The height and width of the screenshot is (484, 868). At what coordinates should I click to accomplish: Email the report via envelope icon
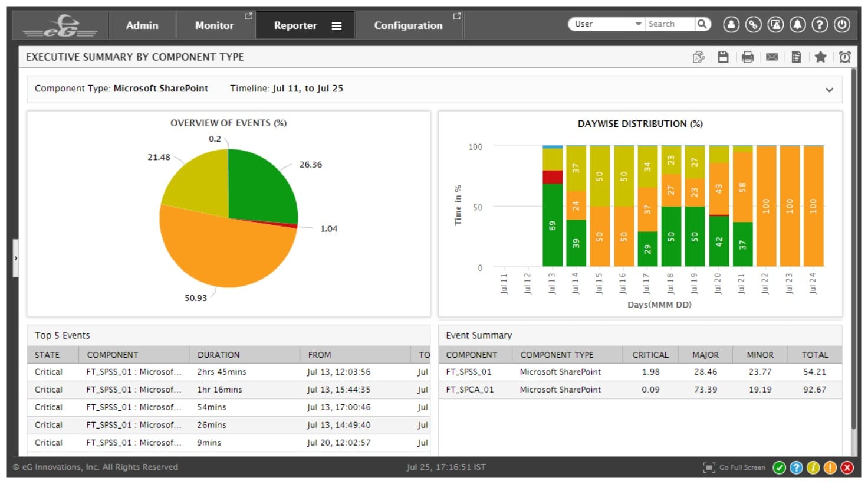click(x=772, y=57)
